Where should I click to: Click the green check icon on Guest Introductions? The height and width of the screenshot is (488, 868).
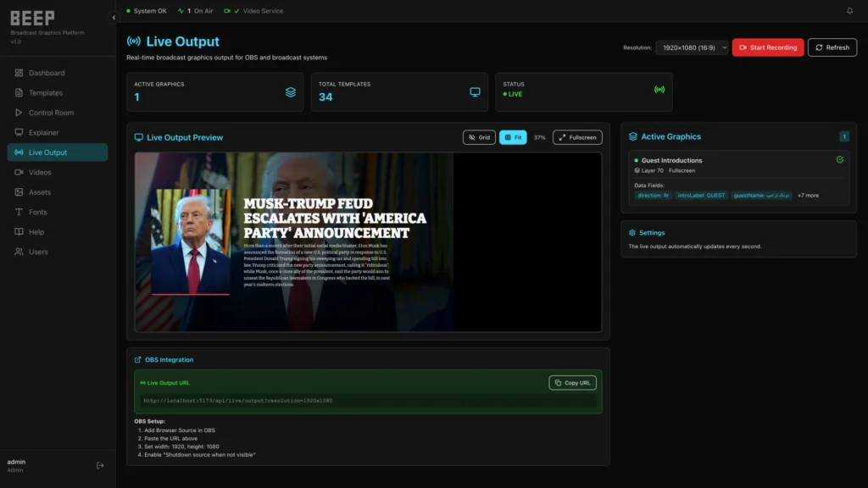[x=839, y=159]
